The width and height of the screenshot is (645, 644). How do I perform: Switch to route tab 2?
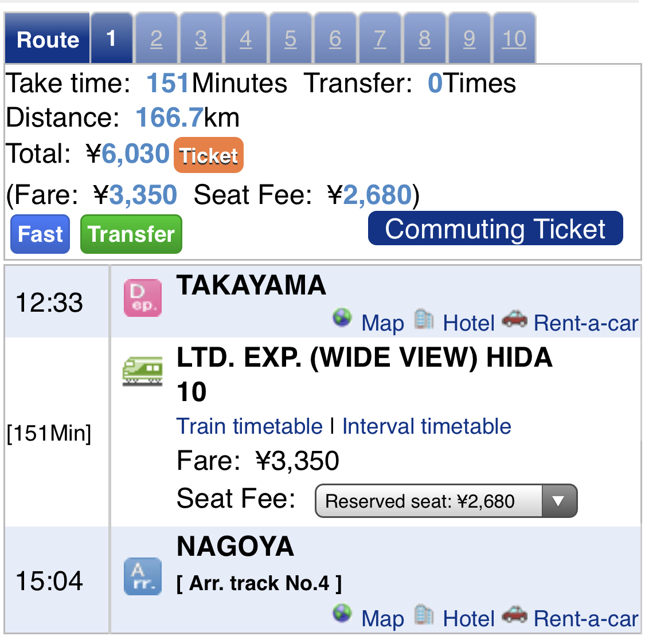157,38
